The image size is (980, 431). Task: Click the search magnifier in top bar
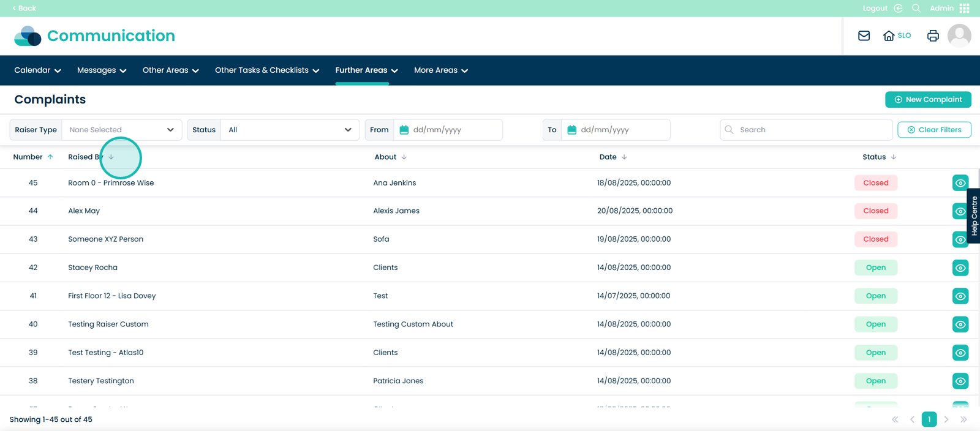916,8
